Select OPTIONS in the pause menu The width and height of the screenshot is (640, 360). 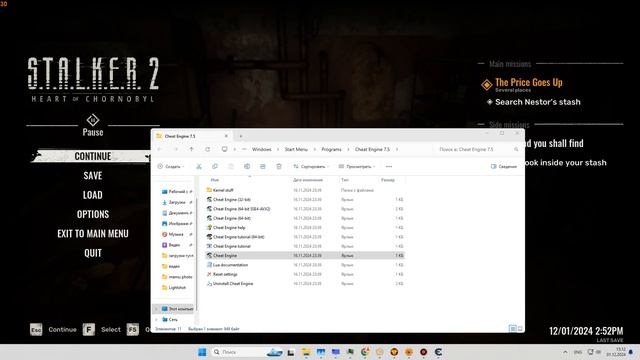(x=93, y=214)
